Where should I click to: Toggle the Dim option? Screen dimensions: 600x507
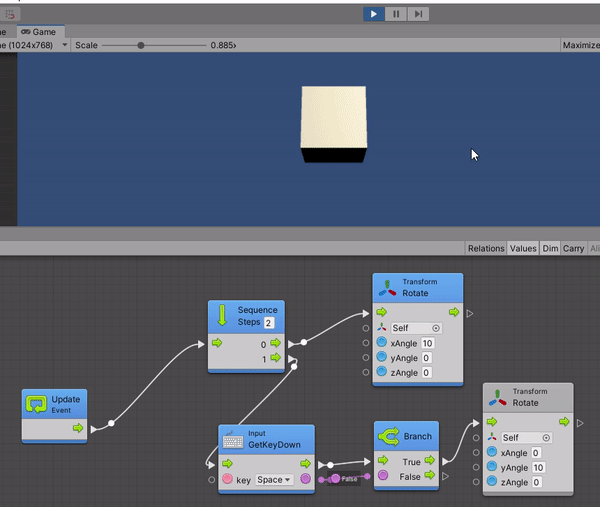coord(550,248)
